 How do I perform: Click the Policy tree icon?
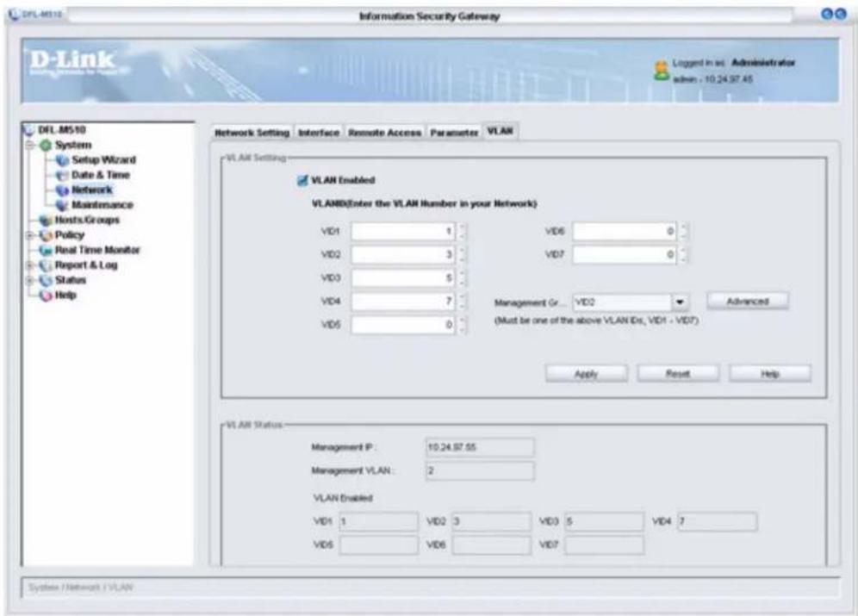pyautogui.click(x=46, y=235)
